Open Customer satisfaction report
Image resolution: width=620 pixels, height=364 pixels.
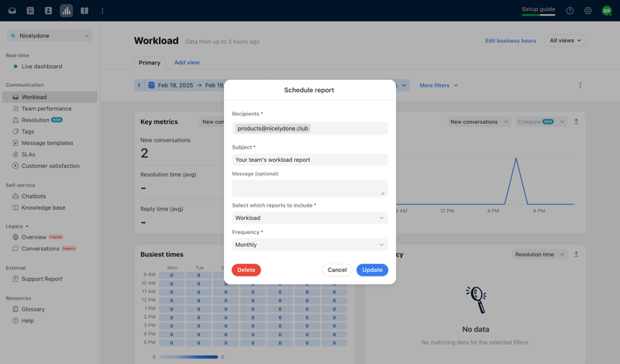coord(50,166)
